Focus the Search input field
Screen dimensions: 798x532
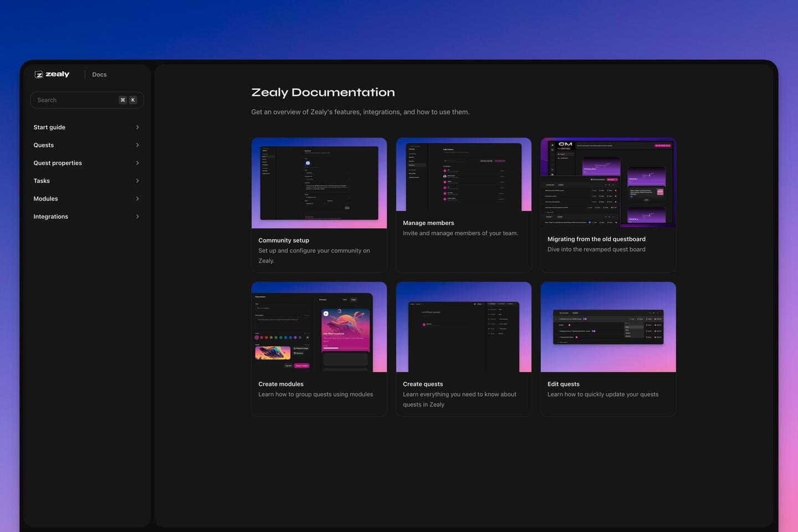87,100
